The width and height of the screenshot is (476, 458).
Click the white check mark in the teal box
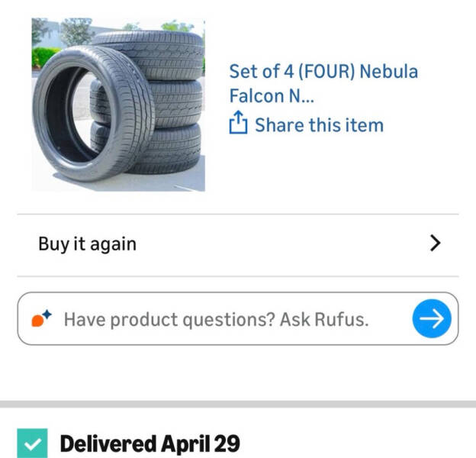pos(33,445)
